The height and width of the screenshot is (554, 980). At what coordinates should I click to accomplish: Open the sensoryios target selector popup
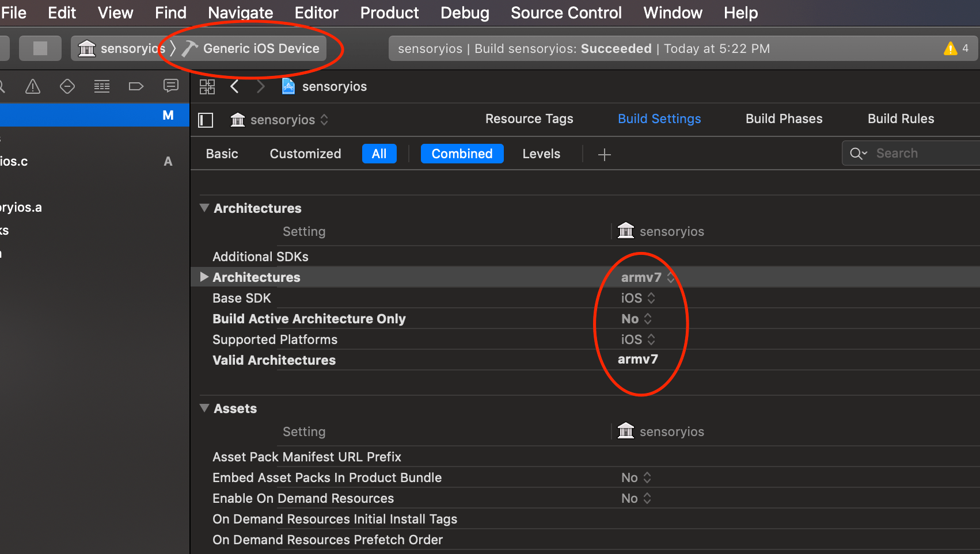pyautogui.click(x=280, y=120)
